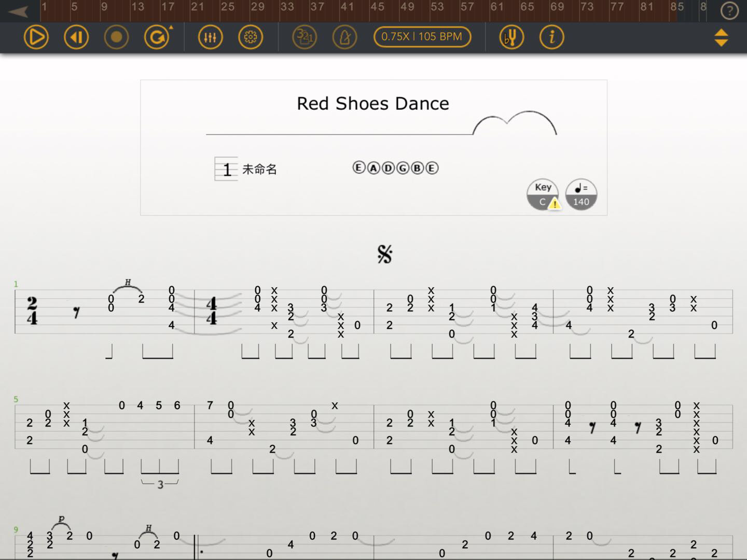Viewport: 747px width, 560px height.
Task: Click the Red Shoes Dance title
Action: (373, 103)
